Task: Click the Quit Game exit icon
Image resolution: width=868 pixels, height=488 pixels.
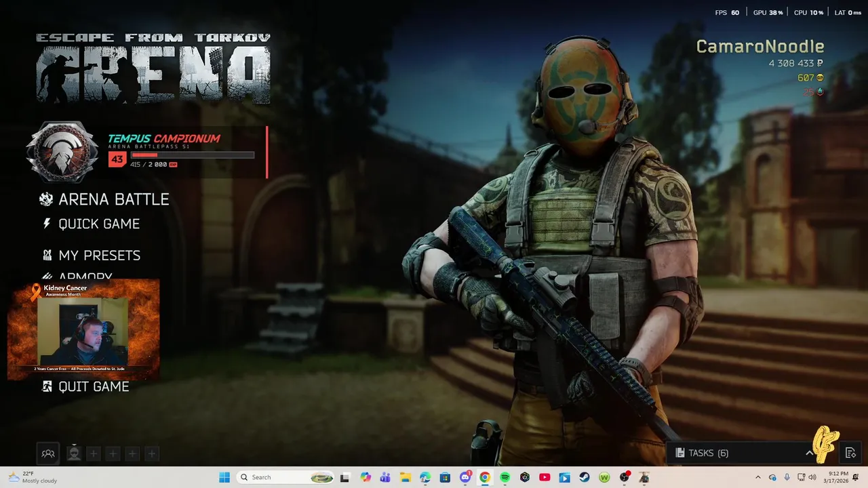Action: click(47, 386)
